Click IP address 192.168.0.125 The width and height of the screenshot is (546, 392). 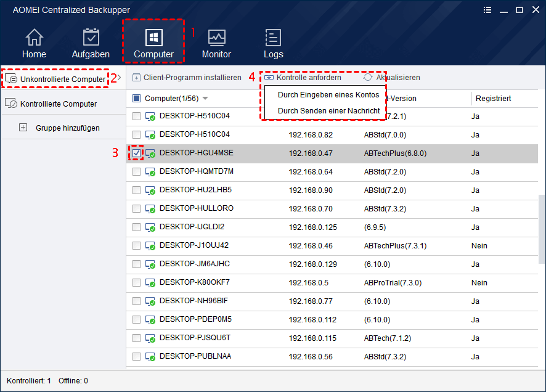tap(312, 227)
